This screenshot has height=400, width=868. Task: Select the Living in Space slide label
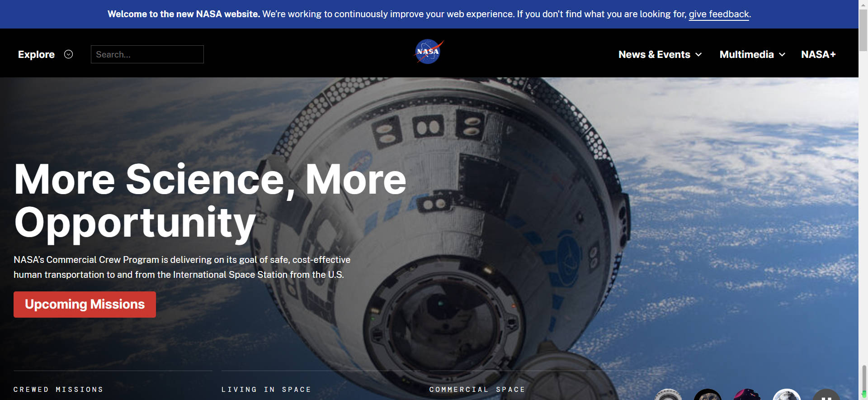point(266,390)
